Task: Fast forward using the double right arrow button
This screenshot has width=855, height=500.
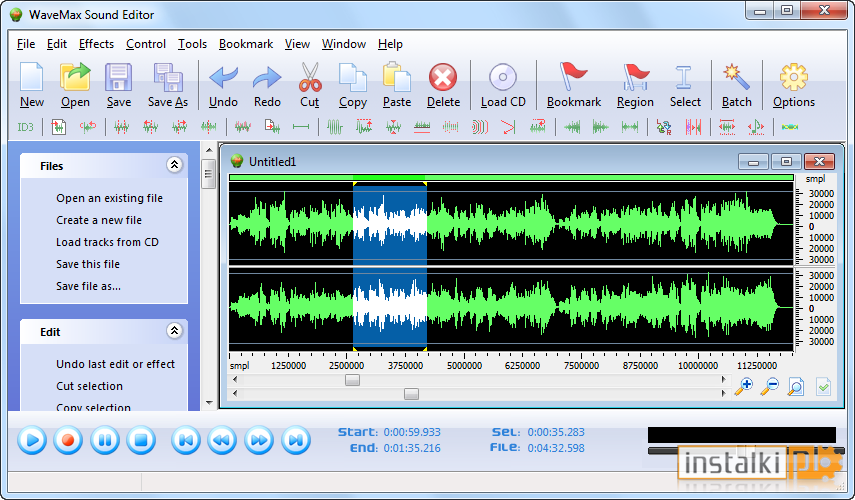Action: click(259, 440)
